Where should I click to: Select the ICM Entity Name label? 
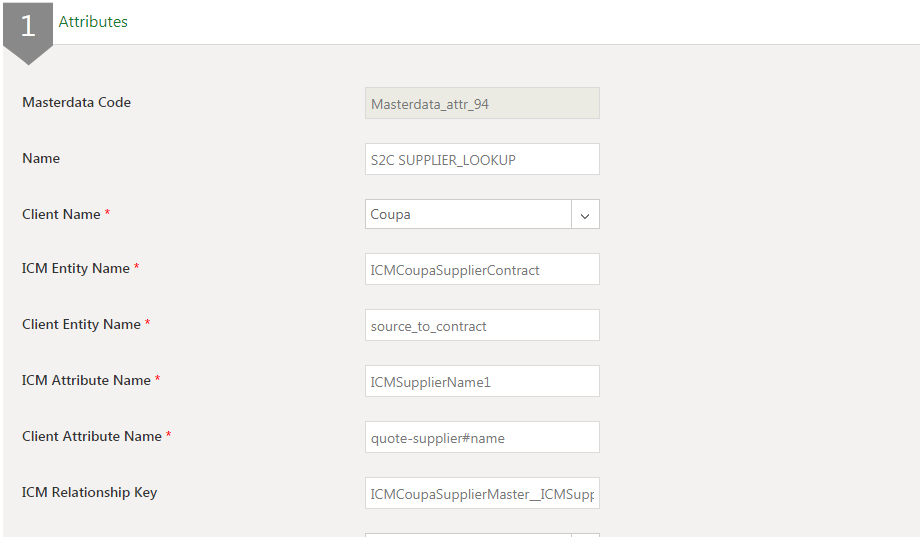(x=76, y=268)
